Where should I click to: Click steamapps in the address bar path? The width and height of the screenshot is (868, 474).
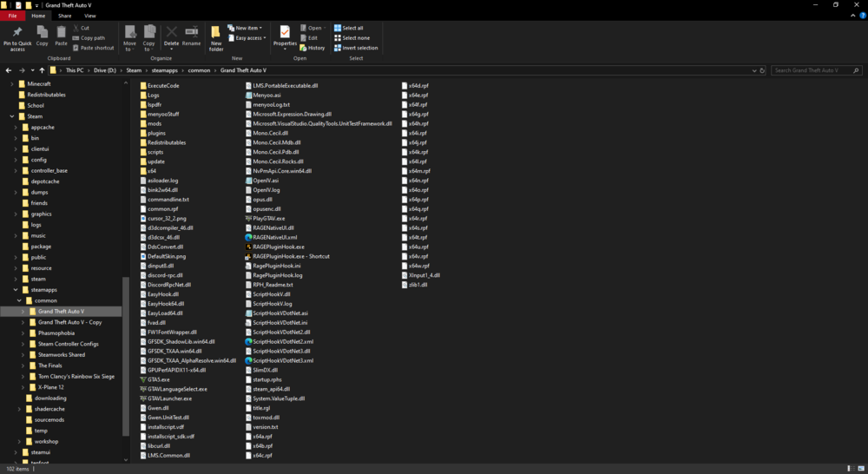pyautogui.click(x=164, y=70)
